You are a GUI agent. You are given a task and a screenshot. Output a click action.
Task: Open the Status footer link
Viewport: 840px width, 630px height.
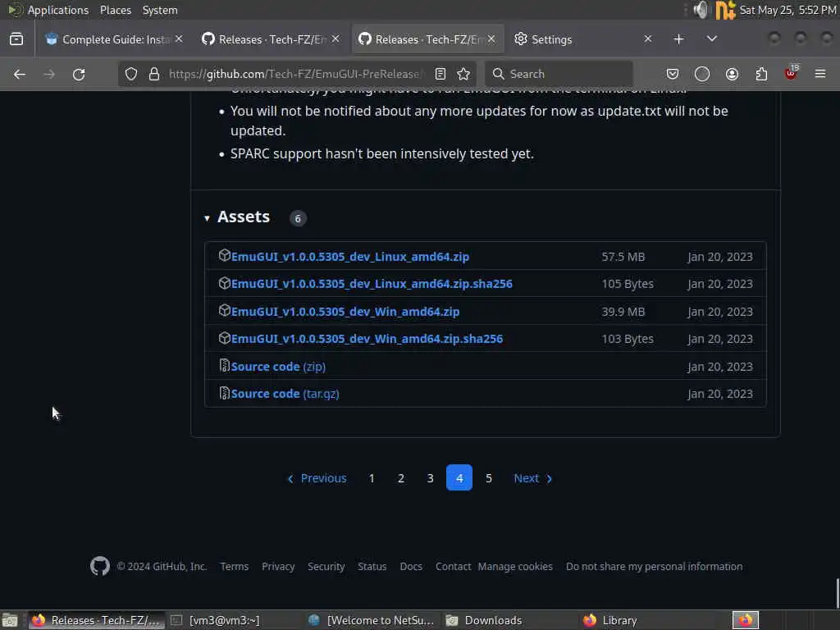coord(372,566)
